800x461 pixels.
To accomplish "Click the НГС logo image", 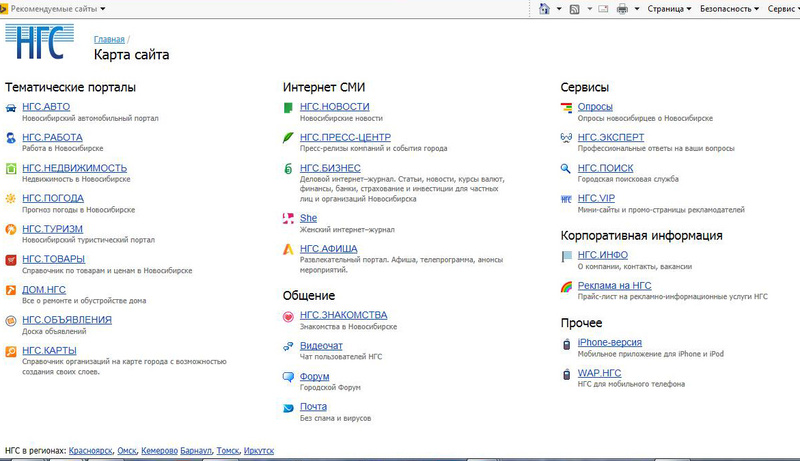I will 40,43.
